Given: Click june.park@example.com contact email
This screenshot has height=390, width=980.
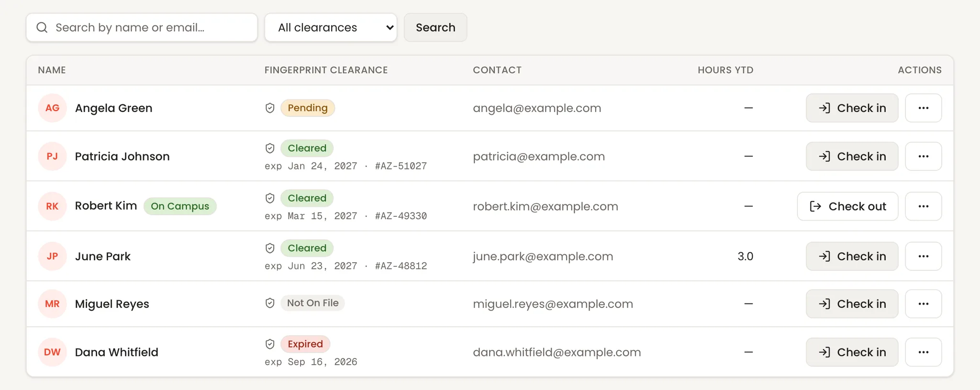Looking at the screenshot, I should click(543, 256).
